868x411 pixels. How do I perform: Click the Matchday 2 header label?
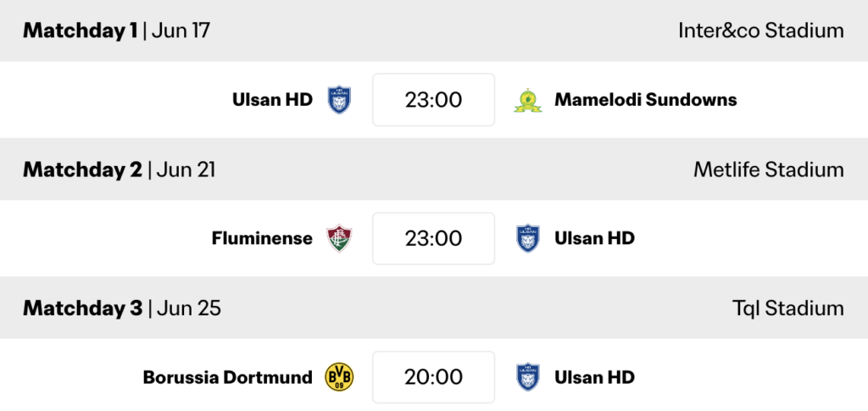(x=82, y=169)
